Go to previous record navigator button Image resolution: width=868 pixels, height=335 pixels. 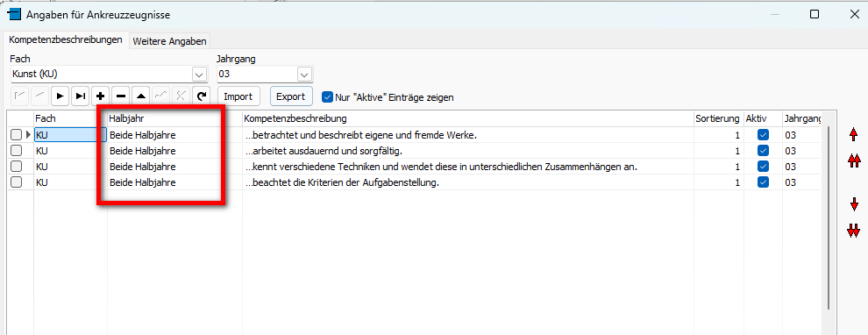coord(39,96)
